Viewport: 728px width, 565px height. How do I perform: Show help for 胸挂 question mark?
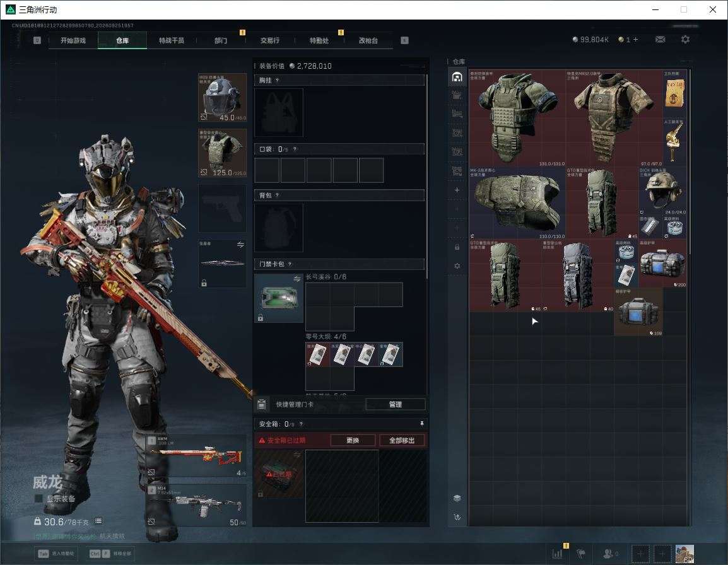tap(277, 80)
